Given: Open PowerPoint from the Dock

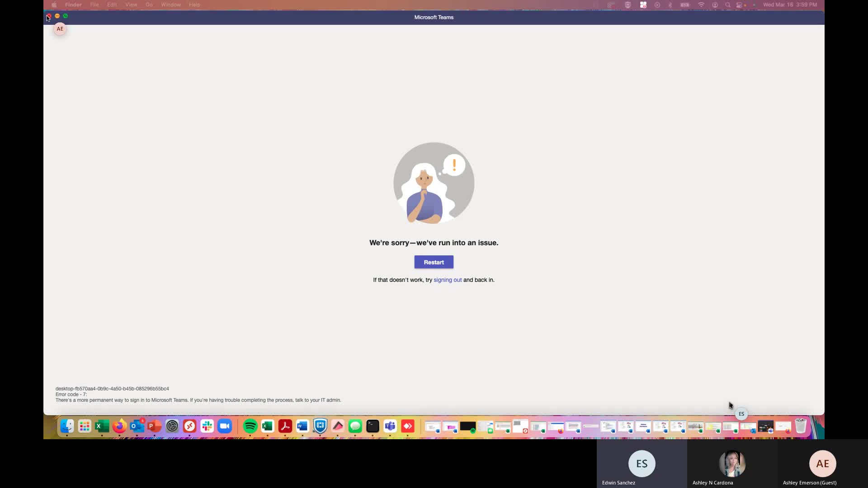Looking at the screenshot, I should 154,426.
